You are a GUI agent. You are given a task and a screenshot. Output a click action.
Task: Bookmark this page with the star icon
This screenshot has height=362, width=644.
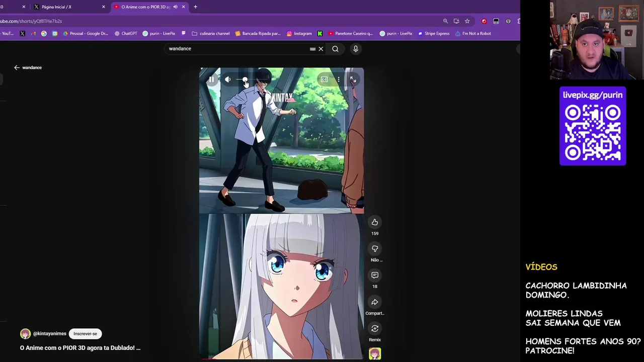click(467, 21)
